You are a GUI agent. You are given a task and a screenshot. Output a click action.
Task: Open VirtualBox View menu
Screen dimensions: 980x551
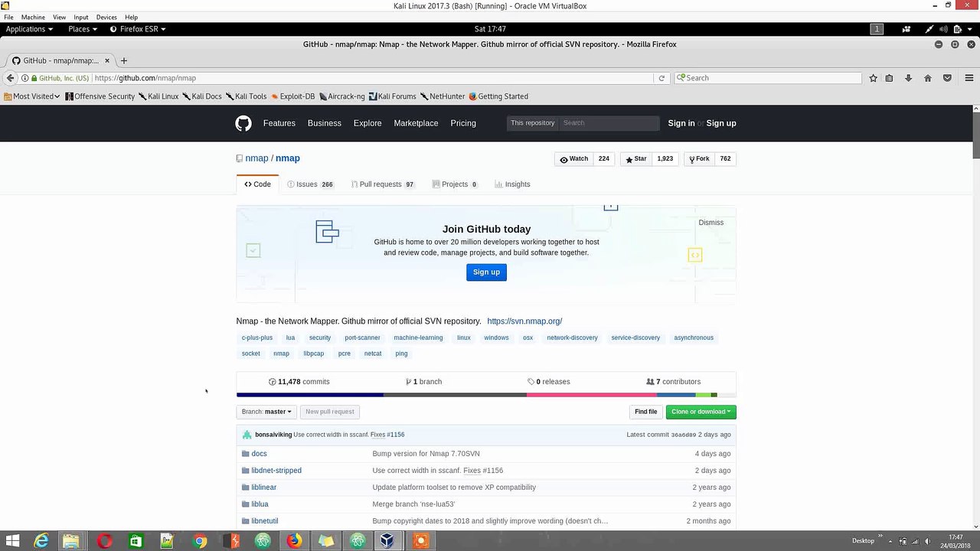point(59,17)
